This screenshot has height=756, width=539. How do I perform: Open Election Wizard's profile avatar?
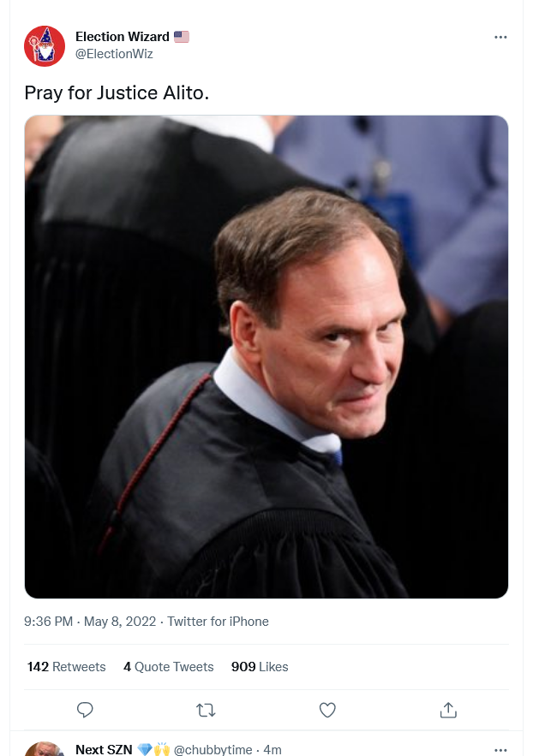[45, 45]
